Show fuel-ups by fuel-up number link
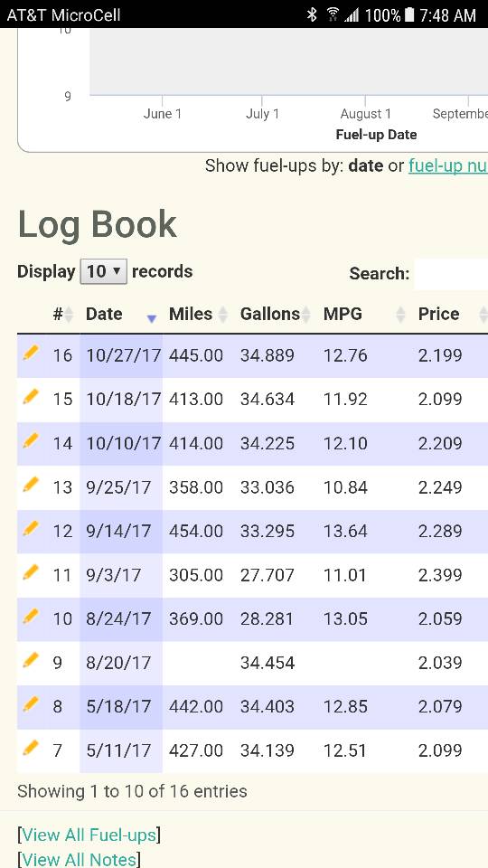The width and height of the screenshot is (488, 868). tap(448, 165)
